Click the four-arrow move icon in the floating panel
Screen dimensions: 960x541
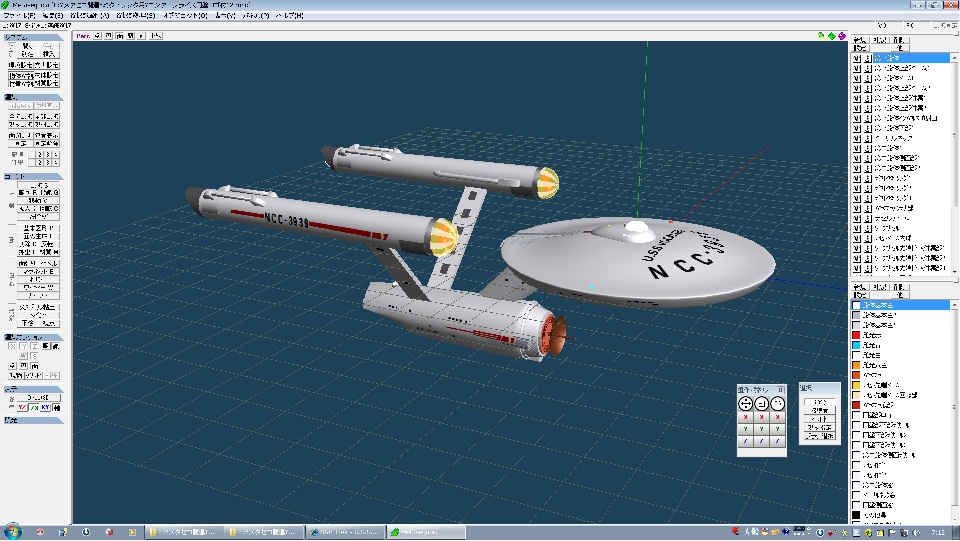click(x=745, y=403)
